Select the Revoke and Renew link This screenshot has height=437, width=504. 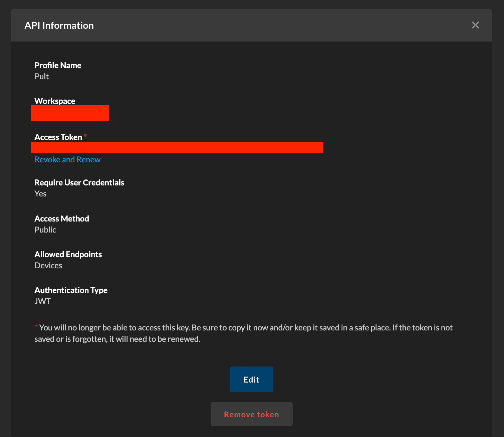pos(67,159)
